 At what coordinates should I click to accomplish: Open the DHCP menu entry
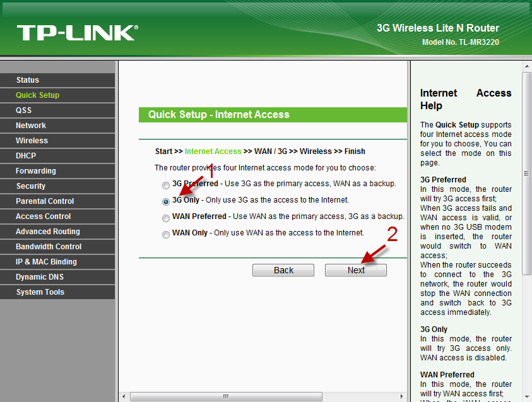tap(57, 156)
